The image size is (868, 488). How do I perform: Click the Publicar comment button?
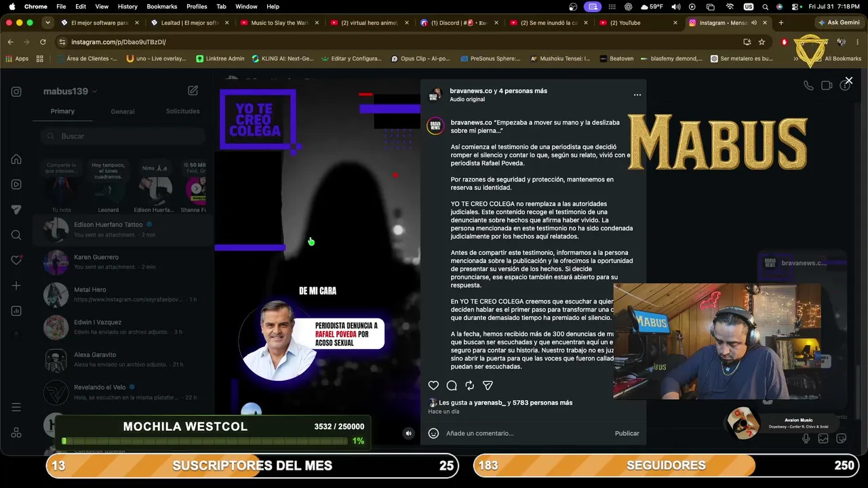coord(627,433)
